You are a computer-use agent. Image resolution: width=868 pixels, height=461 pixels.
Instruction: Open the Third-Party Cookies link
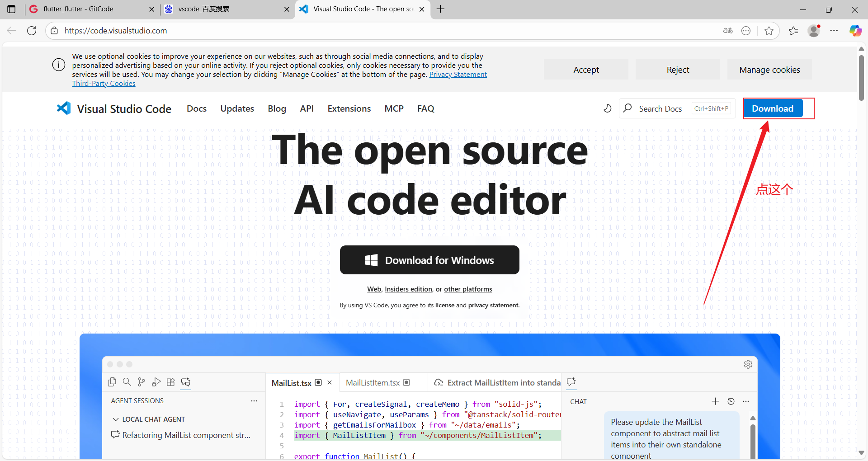pyautogui.click(x=104, y=84)
